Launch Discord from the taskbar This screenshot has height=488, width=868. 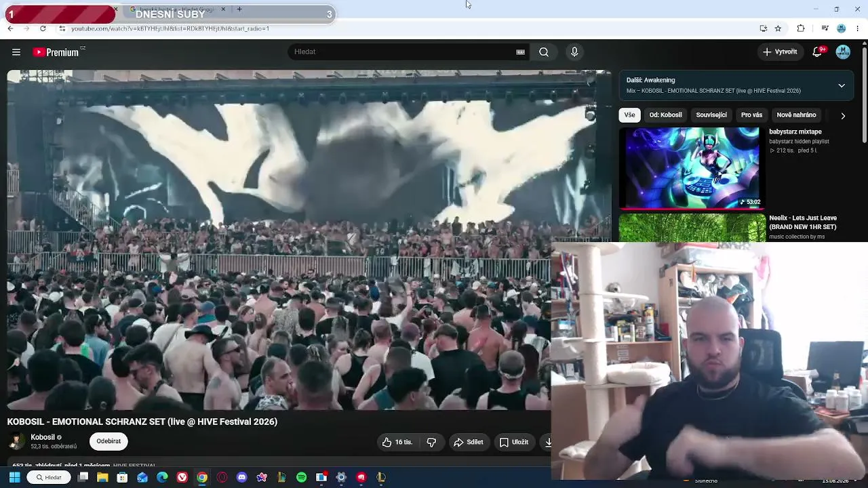pyautogui.click(x=242, y=477)
